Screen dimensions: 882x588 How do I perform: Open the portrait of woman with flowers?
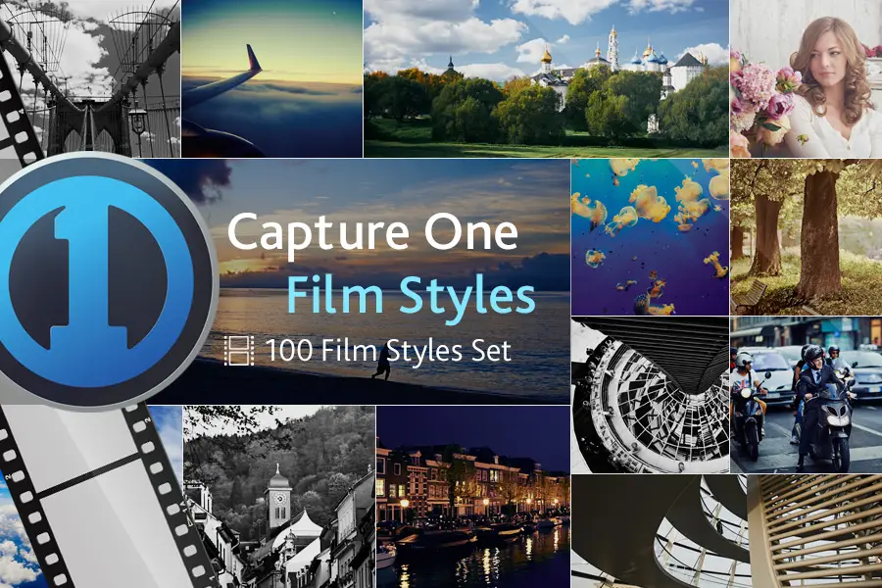pos(807,78)
